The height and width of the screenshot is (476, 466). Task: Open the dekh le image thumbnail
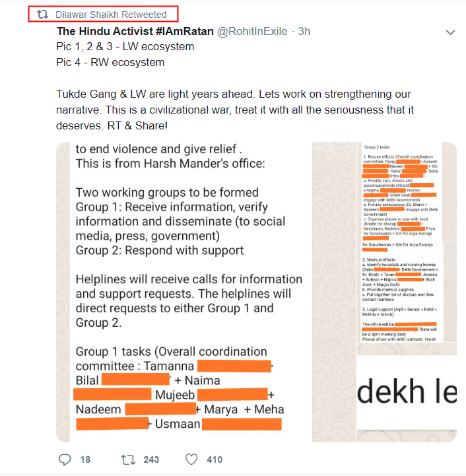[x=407, y=393]
